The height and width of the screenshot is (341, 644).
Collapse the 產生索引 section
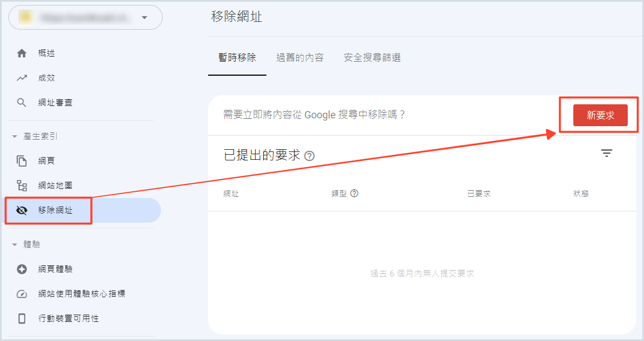click(x=15, y=136)
